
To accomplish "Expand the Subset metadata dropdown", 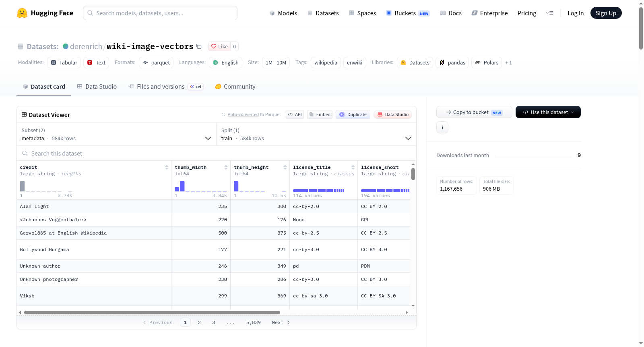I will coord(116,135).
